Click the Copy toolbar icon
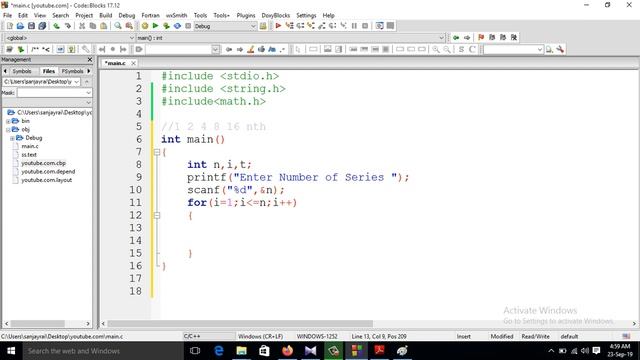 point(93,26)
